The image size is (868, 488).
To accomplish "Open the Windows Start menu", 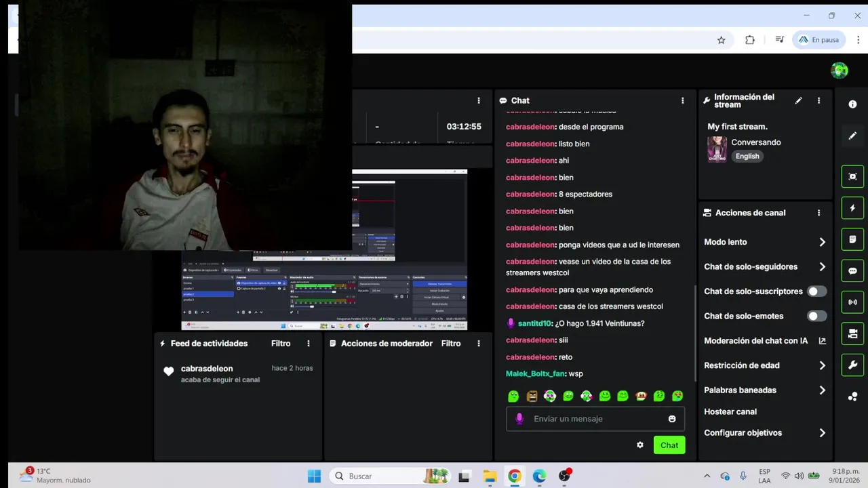I will pyautogui.click(x=314, y=476).
